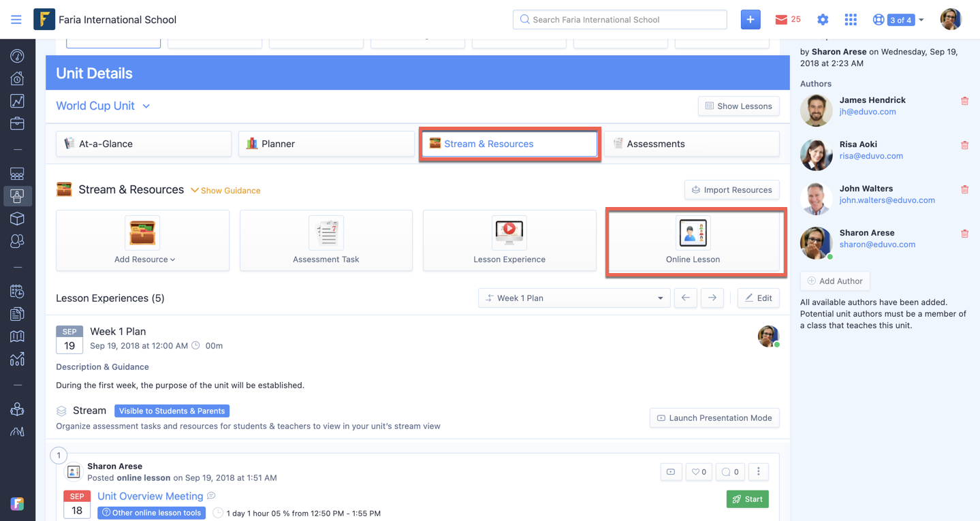Open the hamburger menu
The height and width of the screenshot is (521, 980).
tap(16, 20)
